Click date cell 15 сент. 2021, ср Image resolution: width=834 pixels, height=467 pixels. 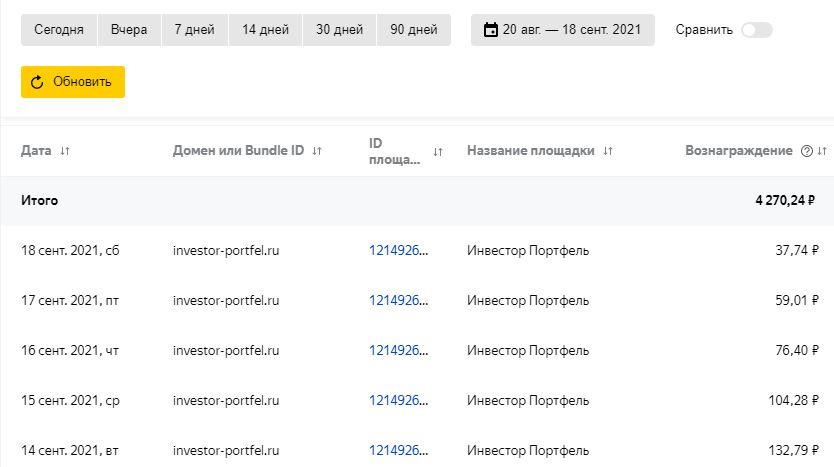(70, 401)
